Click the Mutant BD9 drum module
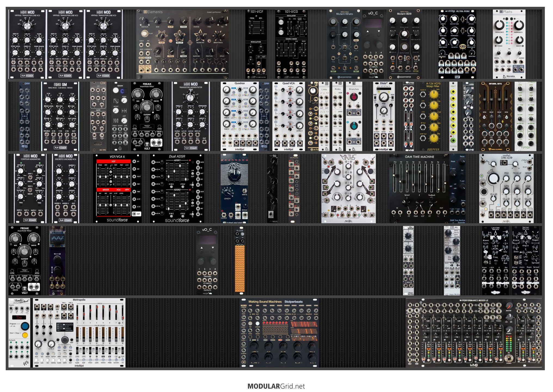Screen dimensions: 553x392 (404, 44)
